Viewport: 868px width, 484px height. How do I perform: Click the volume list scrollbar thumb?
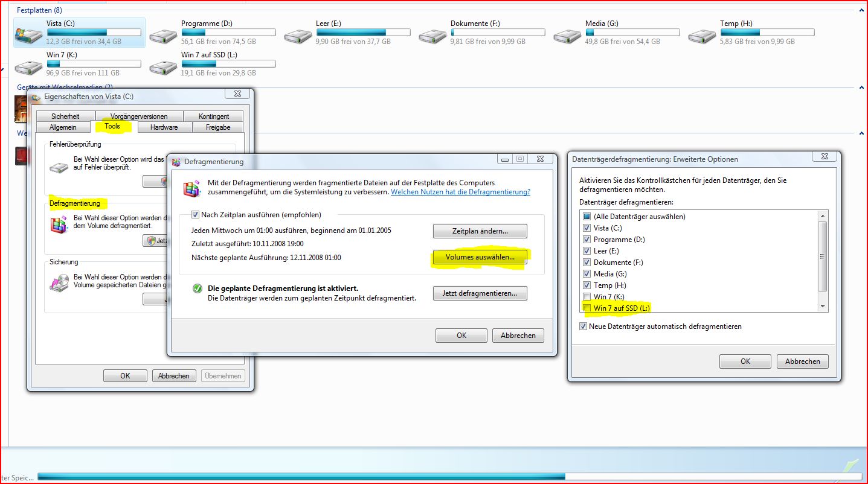point(822,256)
